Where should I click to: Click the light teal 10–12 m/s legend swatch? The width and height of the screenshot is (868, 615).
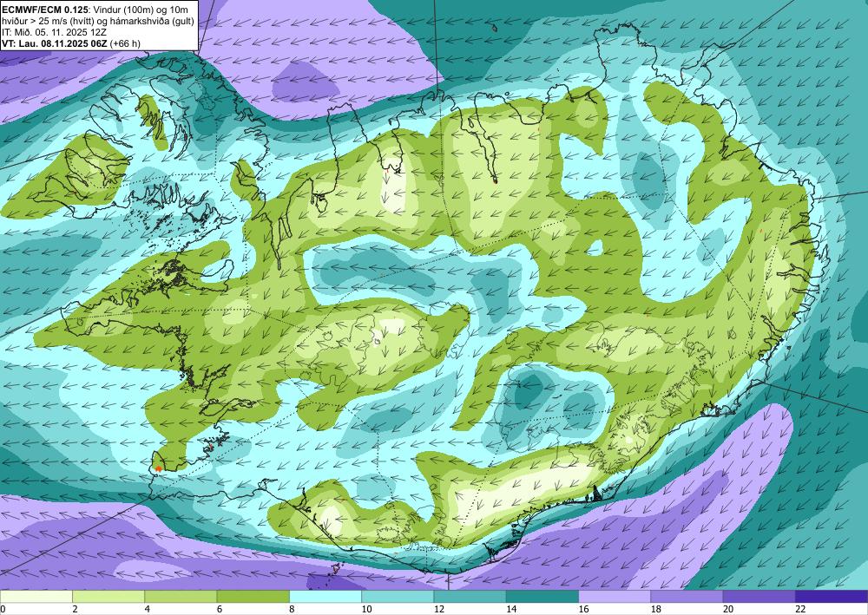[x=398, y=597]
